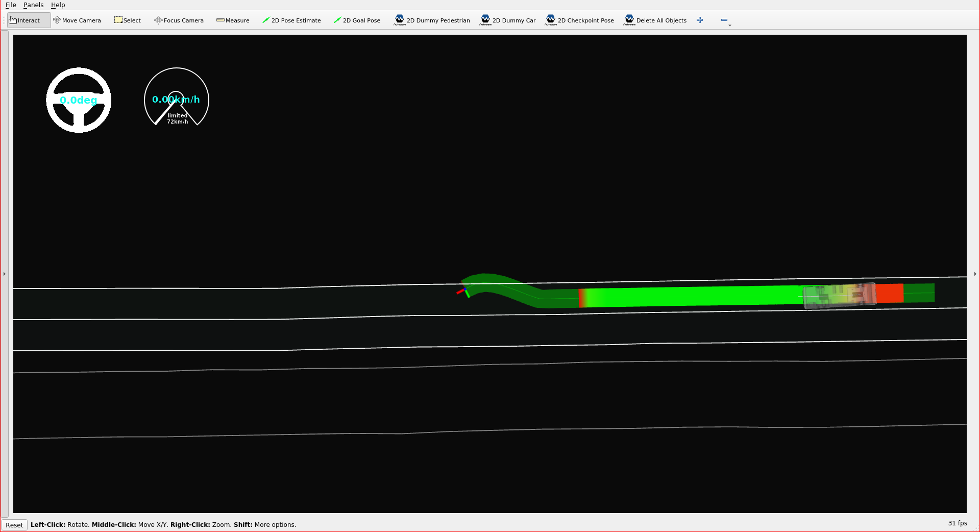Expand the right side panel
The height and width of the screenshot is (532, 980).
click(974, 274)
